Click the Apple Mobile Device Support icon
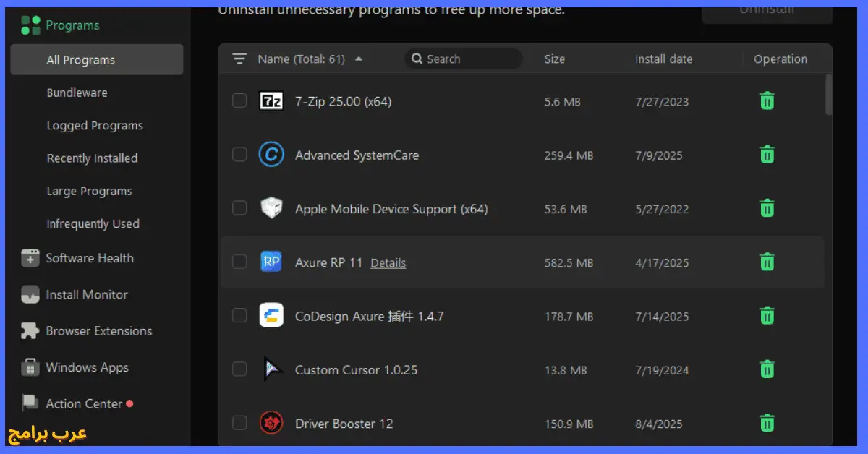This screenshot has height=454, width=868. click(271, 209)
